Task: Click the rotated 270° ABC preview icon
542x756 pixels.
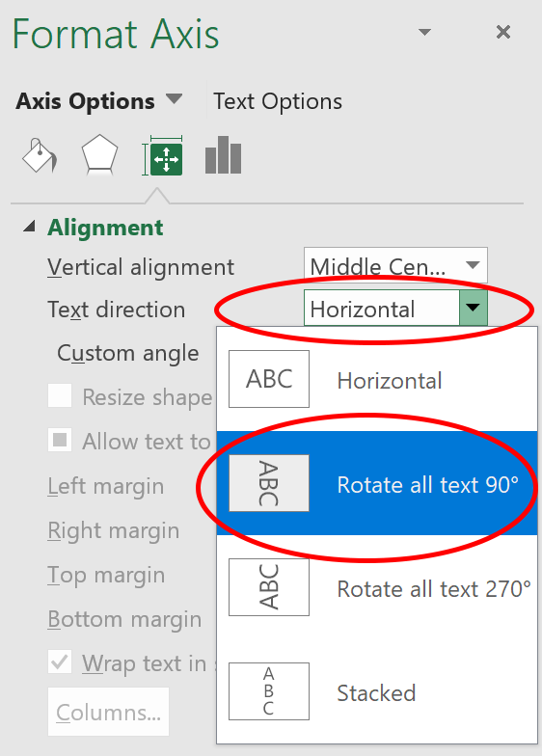Action: 269,587
